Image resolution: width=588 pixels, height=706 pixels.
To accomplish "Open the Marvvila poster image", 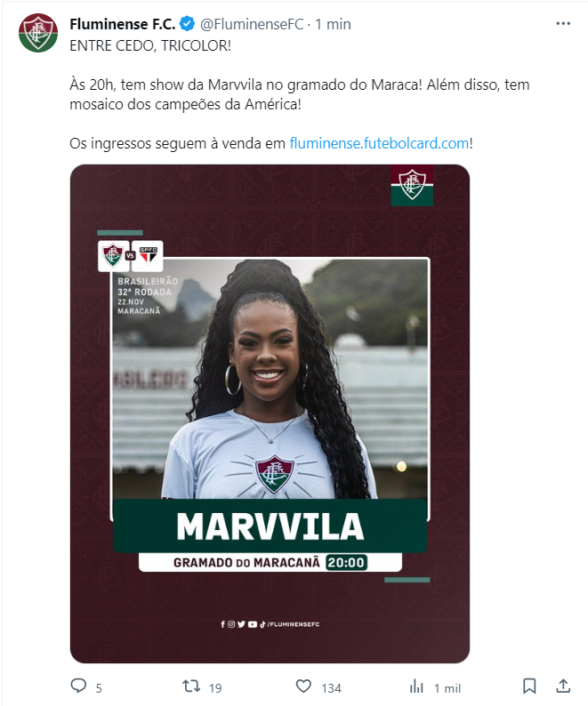I will (270, 413).
